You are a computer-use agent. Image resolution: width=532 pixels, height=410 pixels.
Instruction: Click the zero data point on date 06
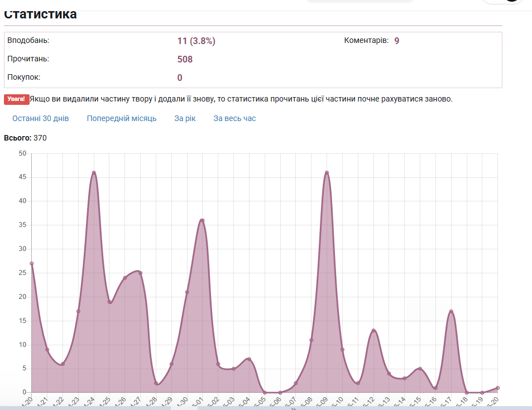pyautogui.click(x=280, y=392)
